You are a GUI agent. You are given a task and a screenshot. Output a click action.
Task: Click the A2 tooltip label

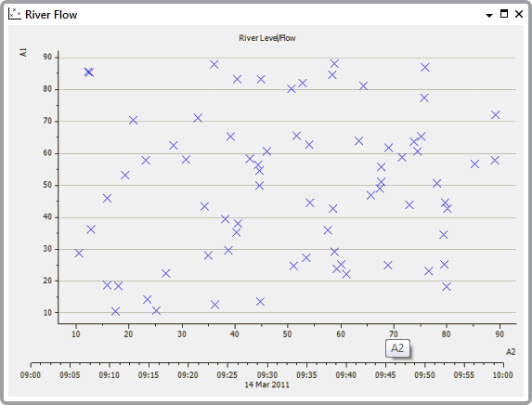click(x=397, y=348)
